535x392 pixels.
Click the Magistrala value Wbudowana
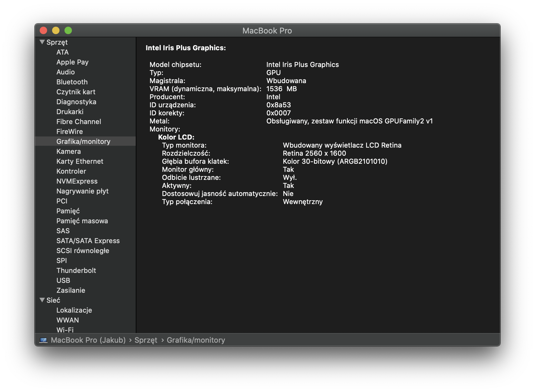click(286, 81)
